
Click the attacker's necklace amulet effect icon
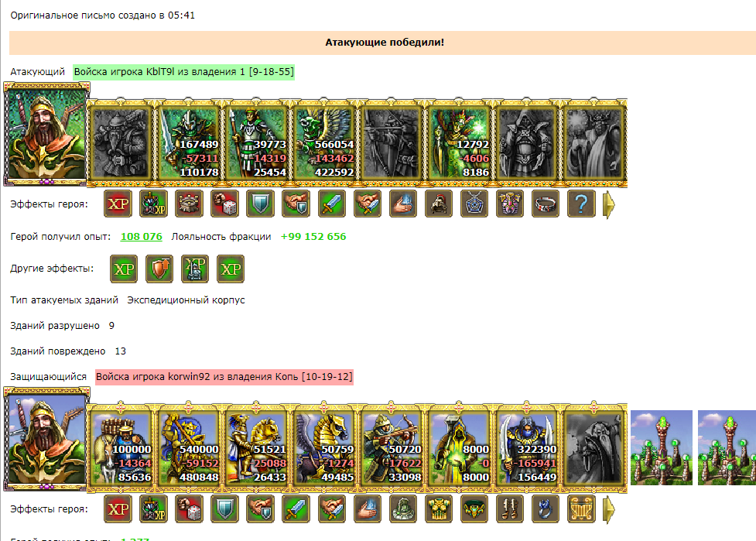pyautogui.click(x=474, y=204)
